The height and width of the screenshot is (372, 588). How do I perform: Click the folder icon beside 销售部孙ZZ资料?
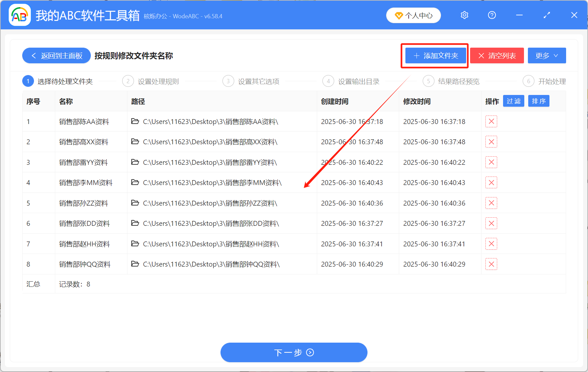click(x=135, y=203)
